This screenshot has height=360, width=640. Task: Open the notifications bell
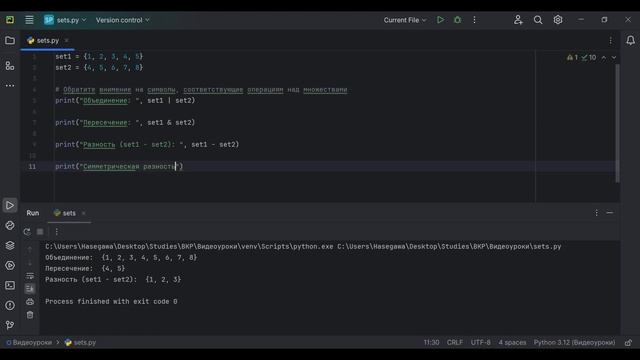tap(630, 40)
